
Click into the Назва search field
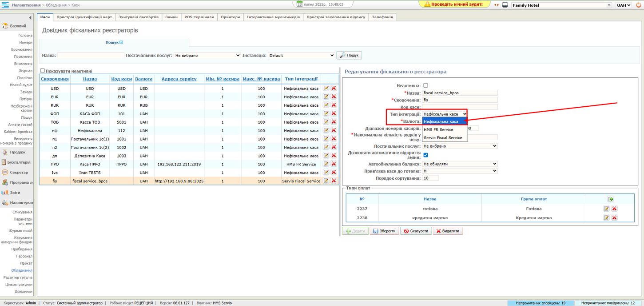click(91, 56)
